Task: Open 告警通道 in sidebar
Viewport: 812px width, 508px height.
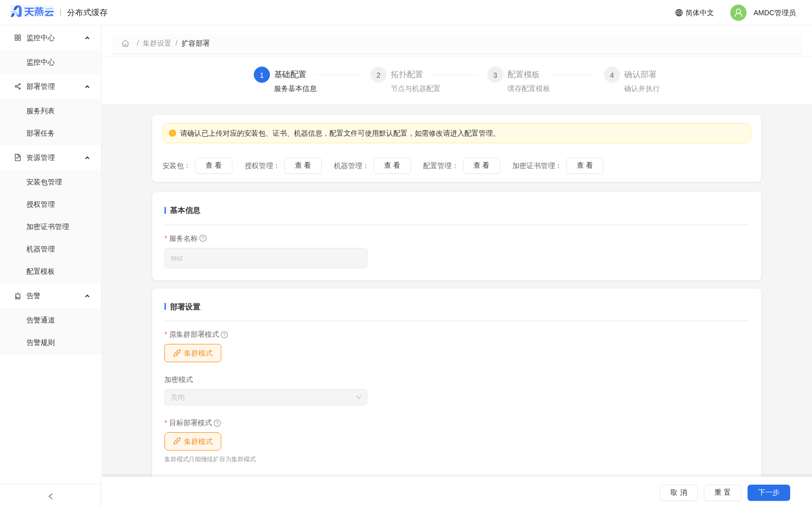Action: (51, 320)
